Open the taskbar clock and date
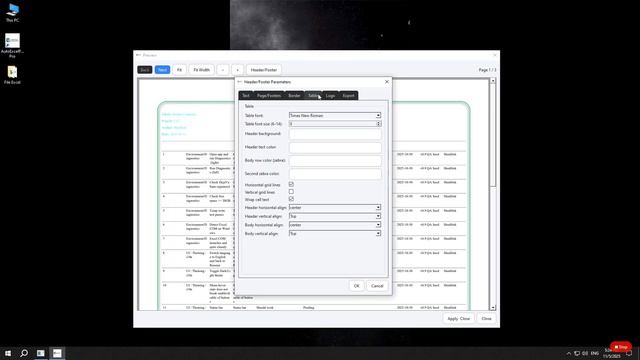The width and height of the screenshot is (640, 360). point(611,353)
